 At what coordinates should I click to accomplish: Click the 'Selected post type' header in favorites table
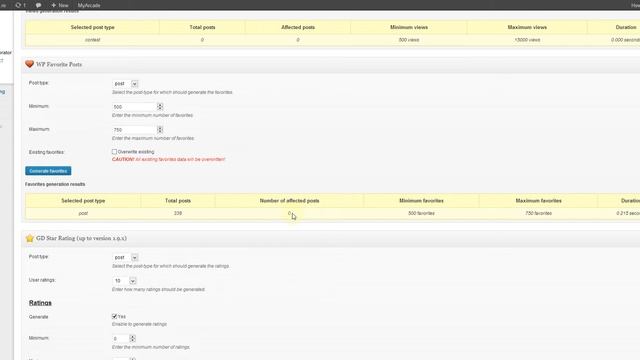(83, 201)
